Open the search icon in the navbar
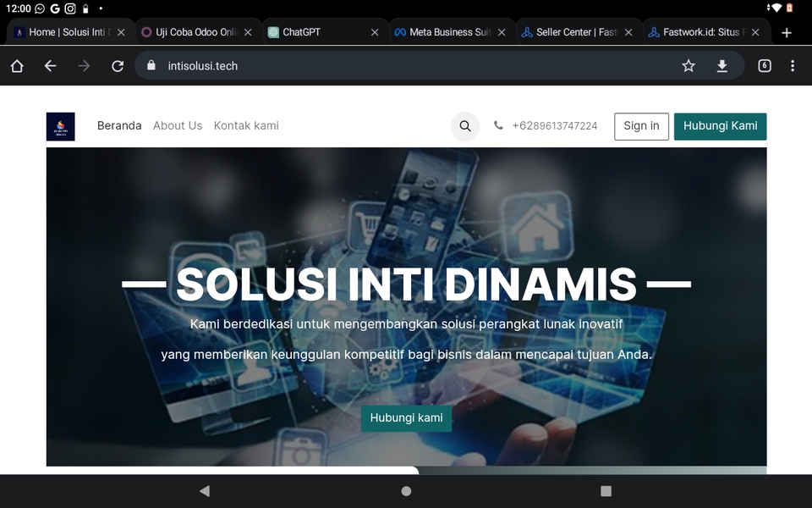The width and height of the screenshot is (812, 508). (464, 126)
